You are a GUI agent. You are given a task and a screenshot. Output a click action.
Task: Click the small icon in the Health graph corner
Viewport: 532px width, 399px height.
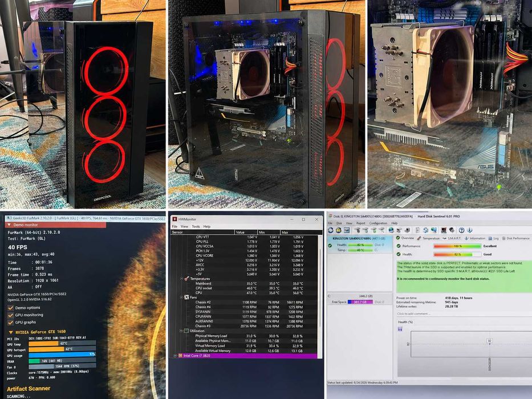tap(400, 328)
